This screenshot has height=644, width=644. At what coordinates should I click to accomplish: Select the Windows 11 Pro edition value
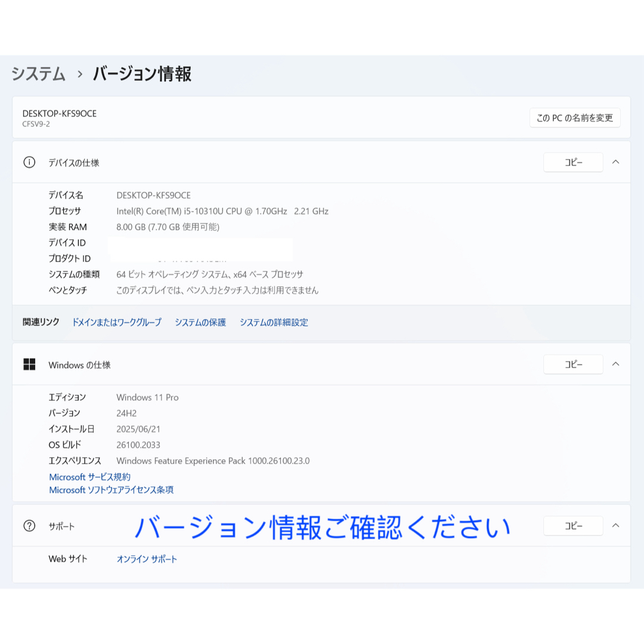click(x=147, y=397)
